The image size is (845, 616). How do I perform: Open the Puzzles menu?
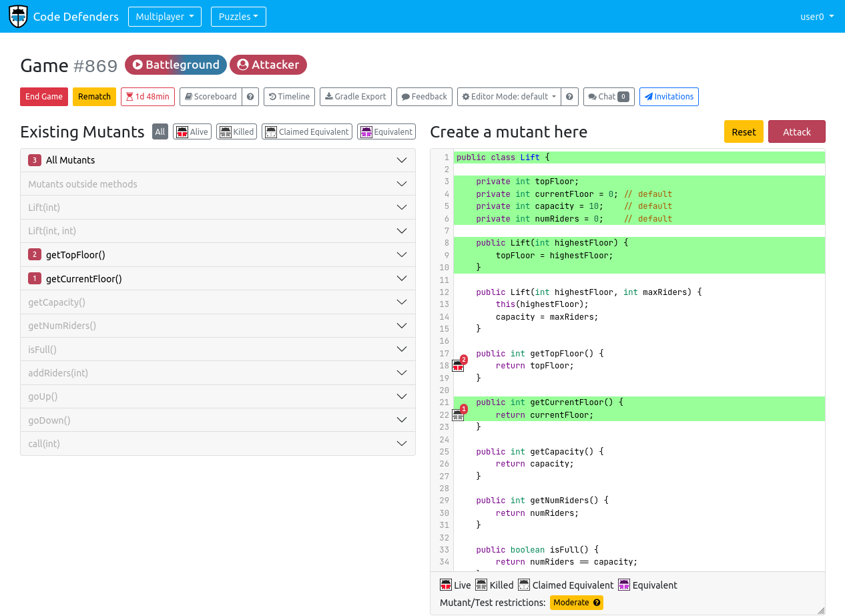click(238, 17)
